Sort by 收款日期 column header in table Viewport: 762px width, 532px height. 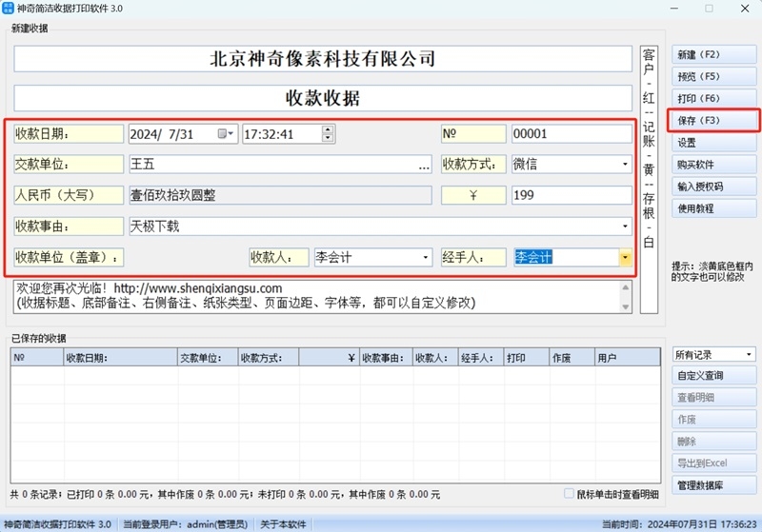(x=121, y=358)
